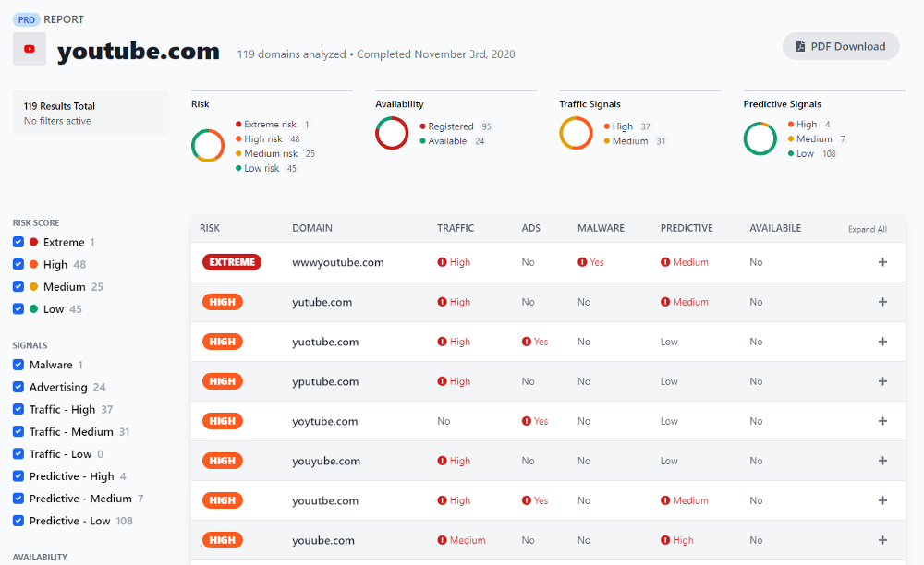Image resolution: width=924 pixels, height=565 pixels.
Task: Click the YouTube logo icon beside the domain name
Action: tap(29, 49)
